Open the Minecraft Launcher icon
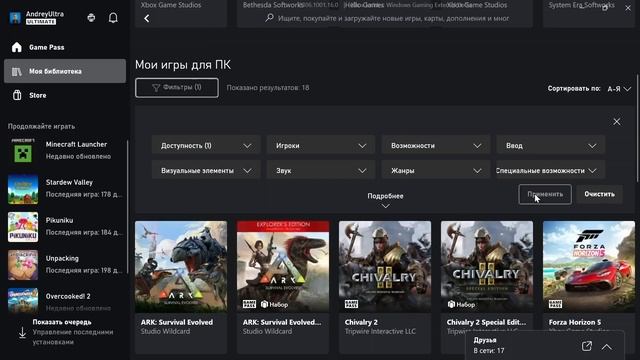The height and width of the screenshot is (360, 640). (x=23, y=151)
